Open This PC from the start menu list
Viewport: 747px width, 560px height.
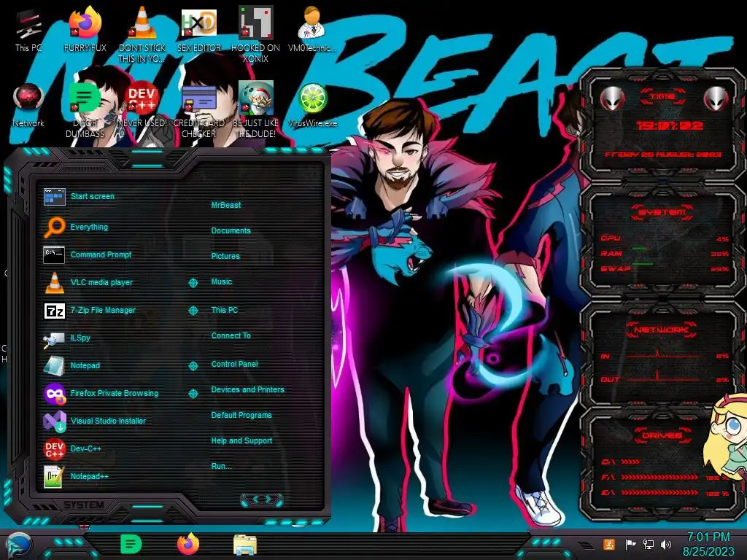coord(225,310)
